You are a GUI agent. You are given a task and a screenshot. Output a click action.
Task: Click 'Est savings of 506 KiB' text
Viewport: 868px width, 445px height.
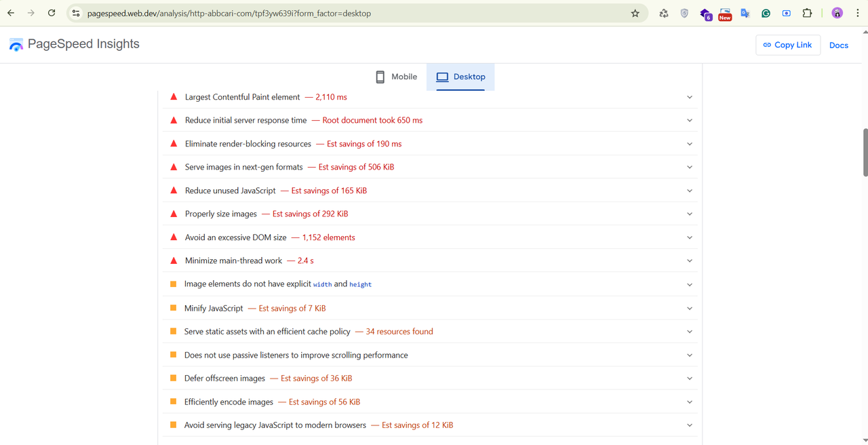[356, 167]
